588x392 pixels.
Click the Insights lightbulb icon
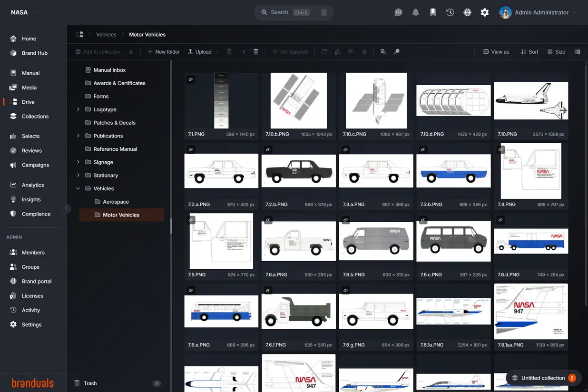coord(13,199)
